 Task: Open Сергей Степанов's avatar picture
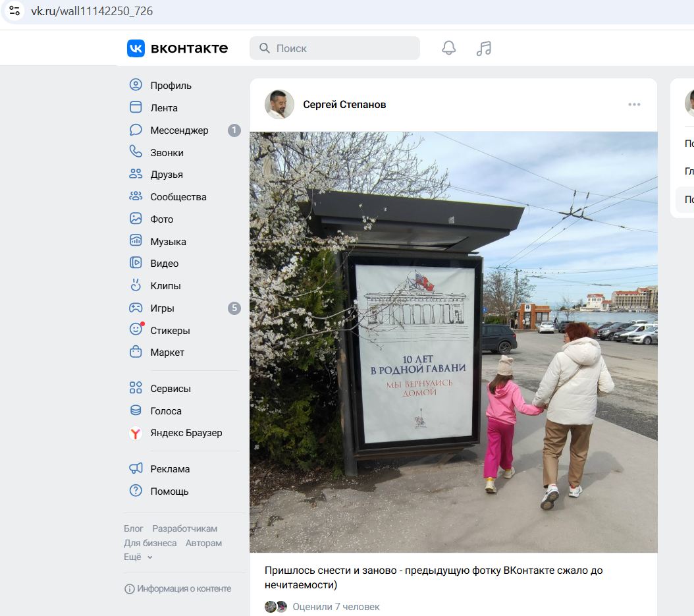279,105
